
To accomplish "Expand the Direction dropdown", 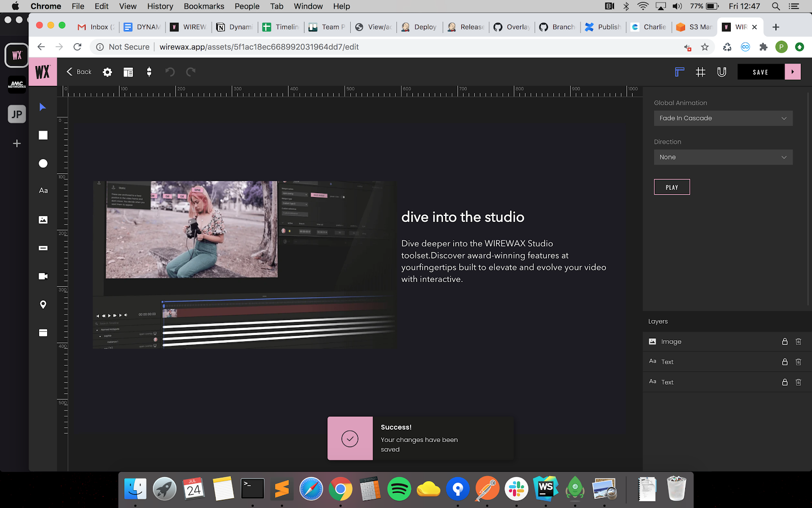I will (723, 157).
